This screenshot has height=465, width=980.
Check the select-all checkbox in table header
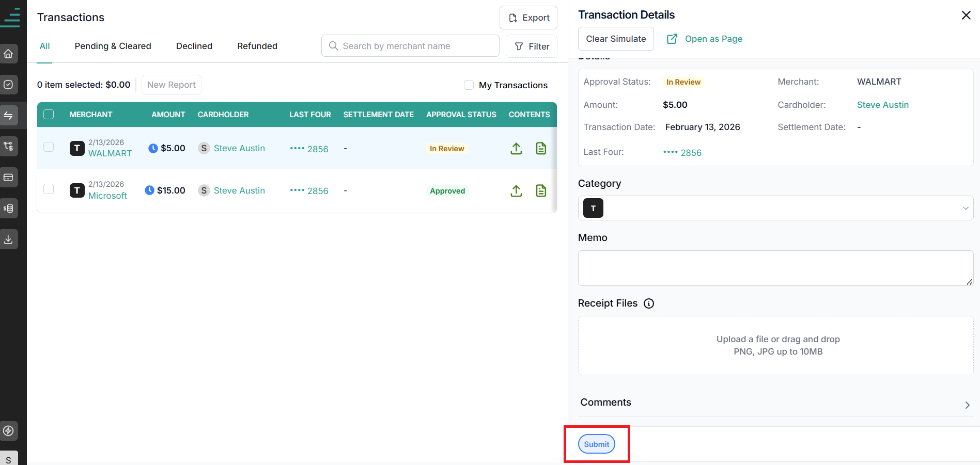pos(49,115)
